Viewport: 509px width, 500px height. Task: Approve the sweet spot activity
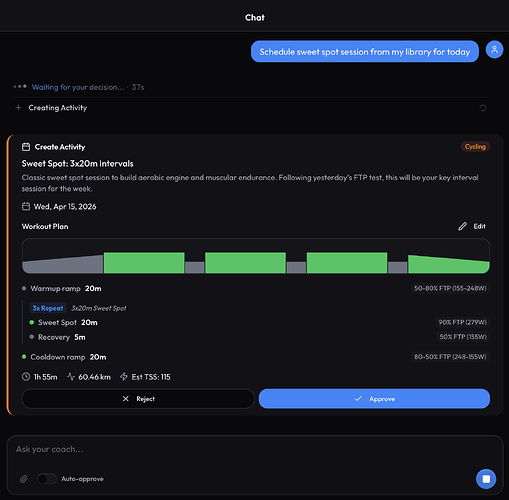click(x=374, y=399)
